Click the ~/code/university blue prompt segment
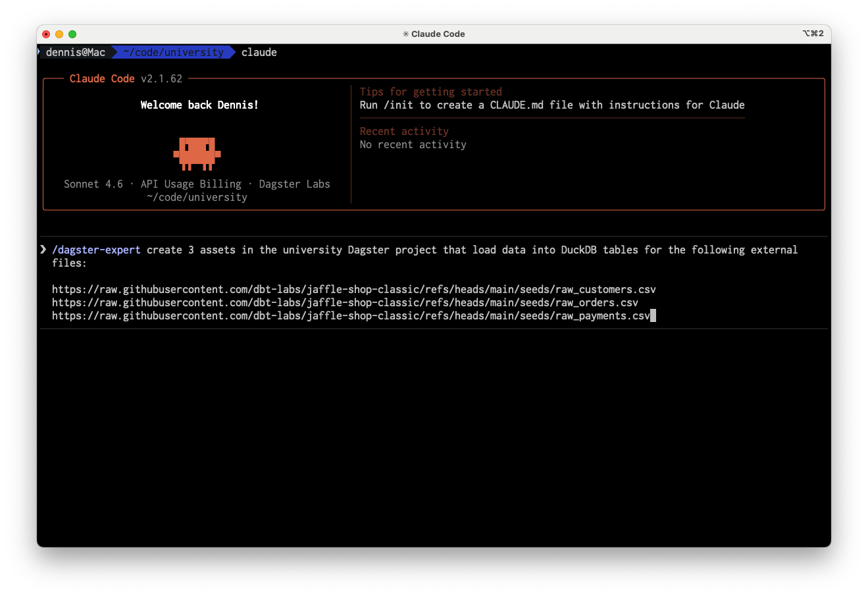868x596 pixels. click(x=173, y=52)
